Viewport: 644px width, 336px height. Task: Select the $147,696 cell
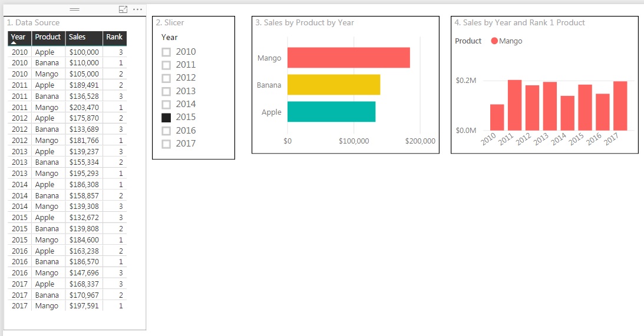84,273
